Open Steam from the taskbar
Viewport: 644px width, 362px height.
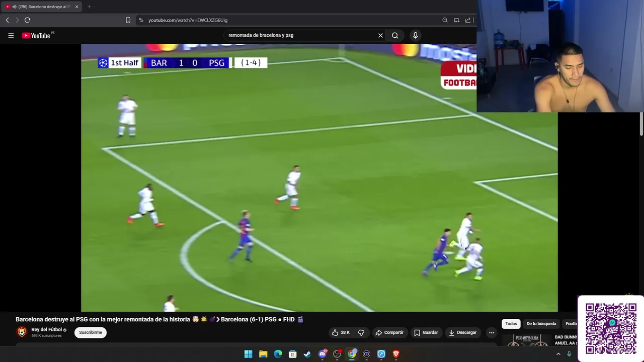[307, 354]
